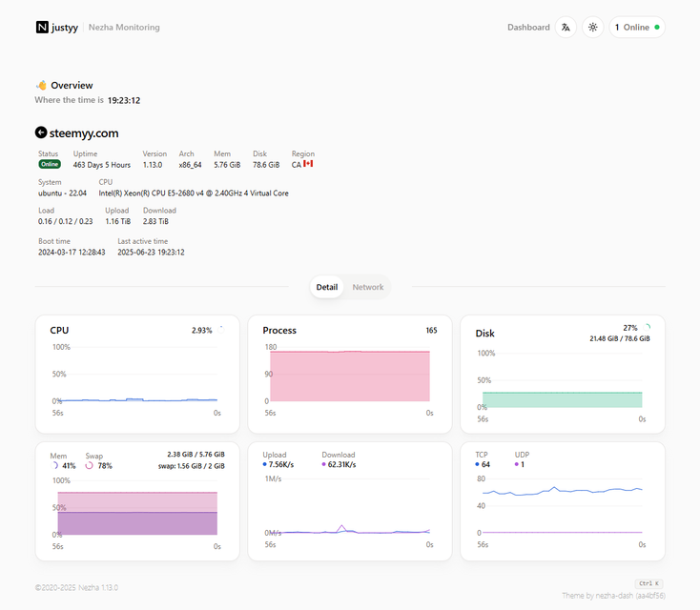Click the Disk 27% circular progress indicator
The image size is (700, 610).
[647, 327]
